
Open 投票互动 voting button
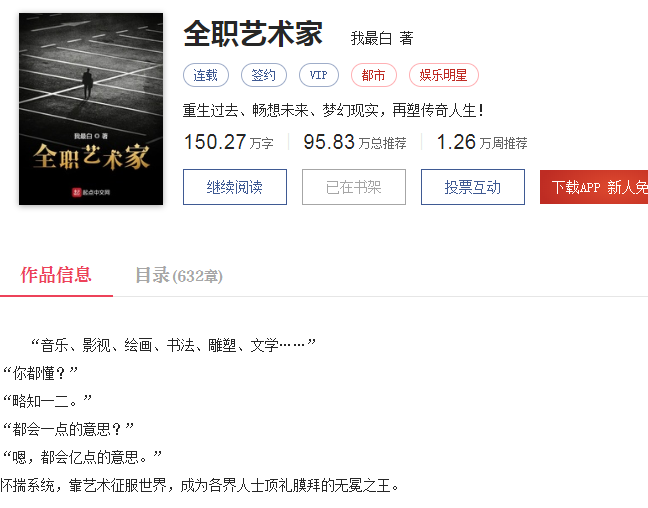tap(473, 187)
